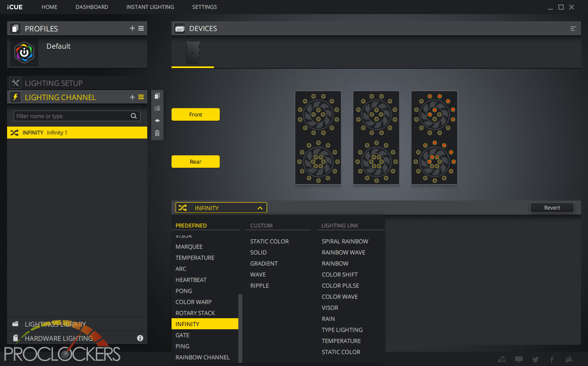This screenshot has width=588, height=366.
Task: Click the predefined effects list scrollbar
Action: pyautogui.click(x=241, y=327)
